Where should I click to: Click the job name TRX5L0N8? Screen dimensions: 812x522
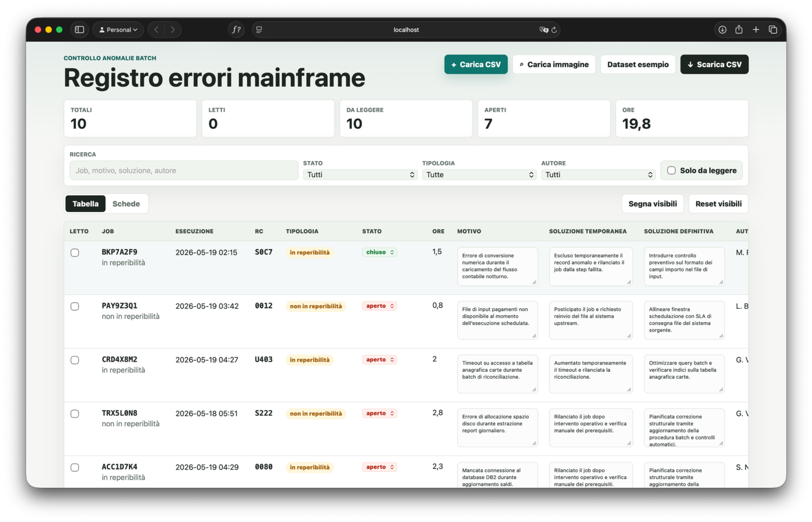pyautogui.click(x=119, y=413)
